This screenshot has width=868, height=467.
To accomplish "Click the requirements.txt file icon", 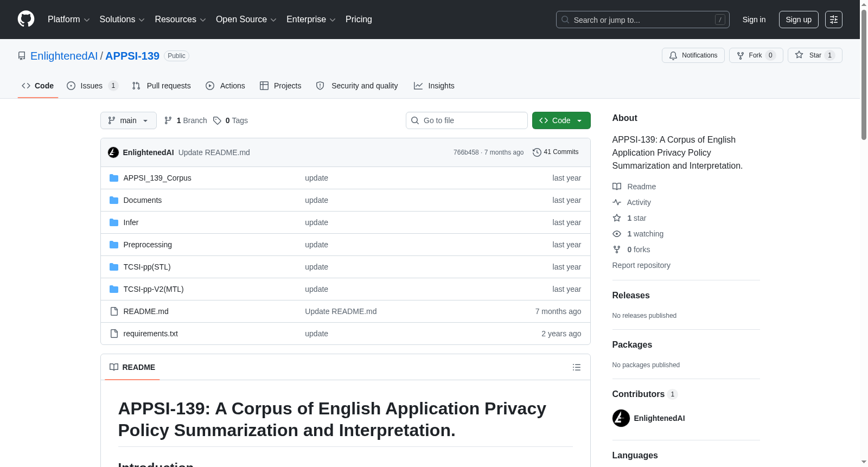I will point(114,334).
